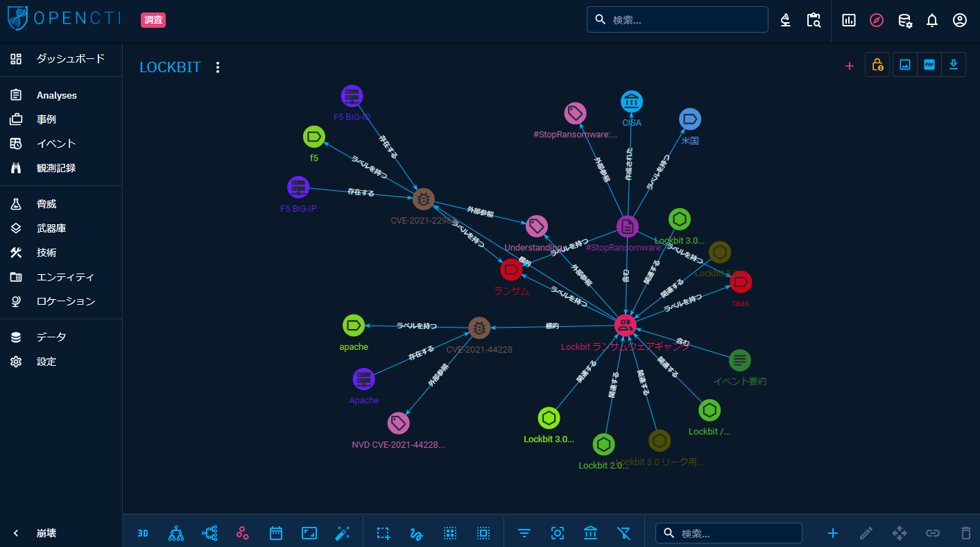Open user profile menu
980x547 pixels.
click(960, 20)
